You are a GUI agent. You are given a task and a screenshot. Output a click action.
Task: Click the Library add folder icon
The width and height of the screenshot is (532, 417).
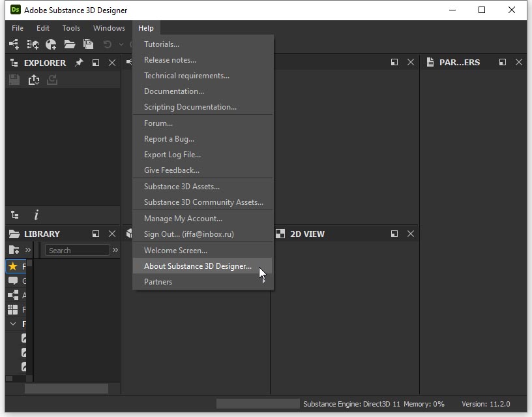[14, 250]
